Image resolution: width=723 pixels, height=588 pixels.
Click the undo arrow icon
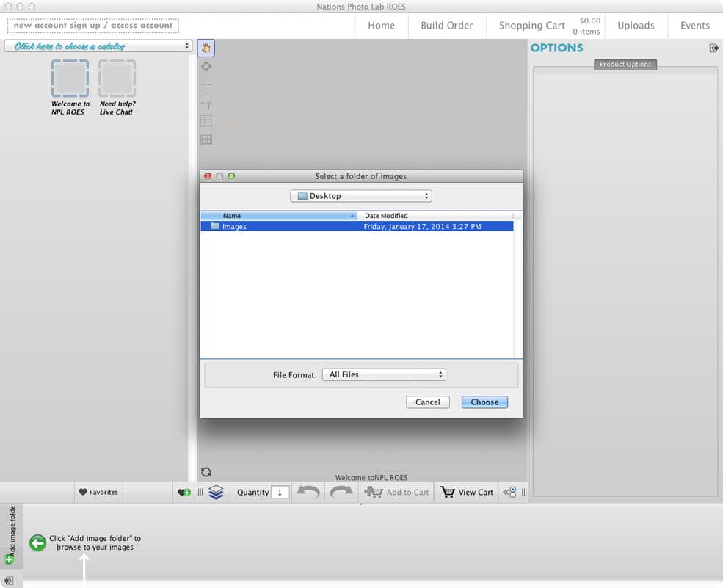point(308,493)
